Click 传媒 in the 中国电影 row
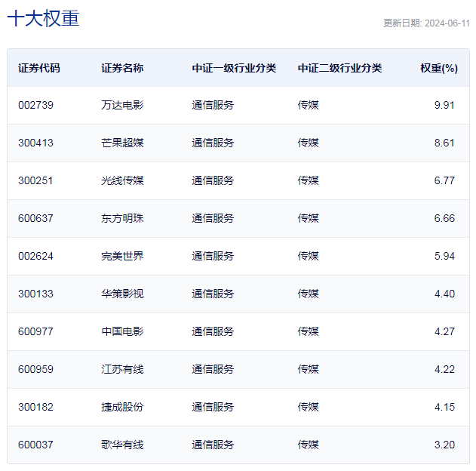Screen dimensions: 476x471 [308, 331]
